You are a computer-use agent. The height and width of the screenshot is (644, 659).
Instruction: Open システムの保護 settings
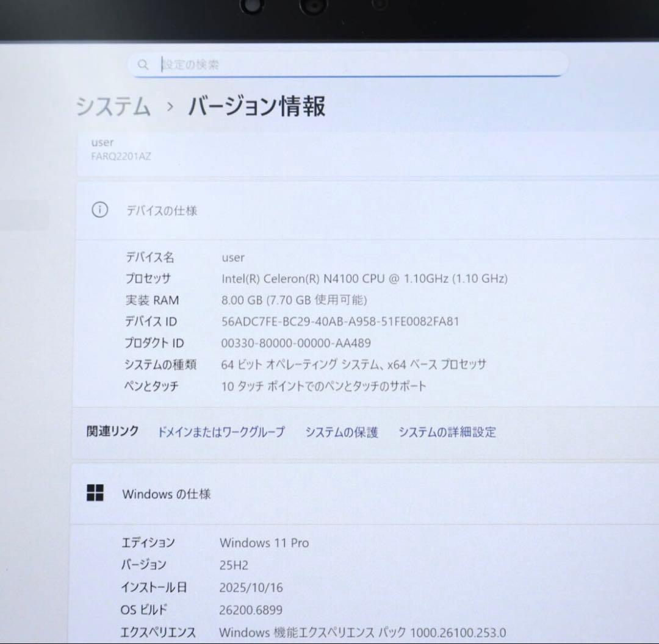point(341,432)
